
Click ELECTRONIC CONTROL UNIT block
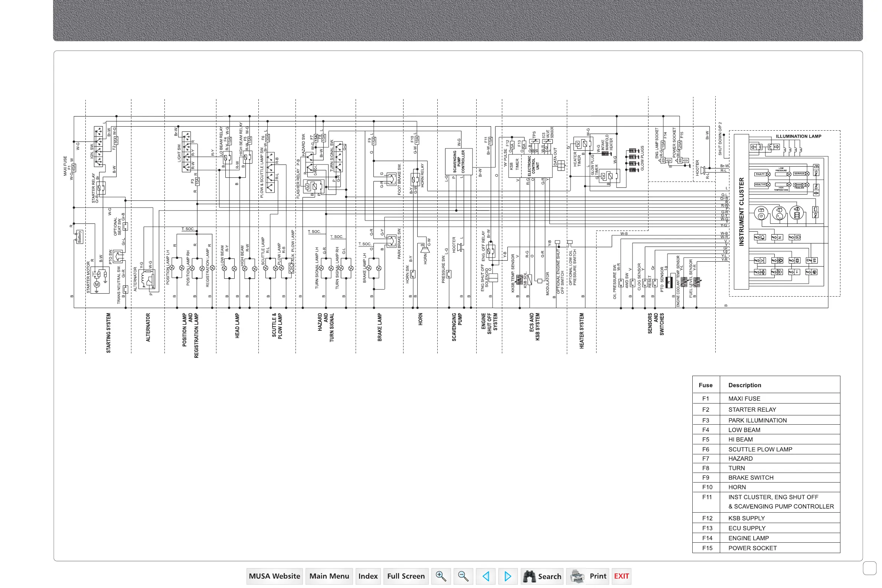[534, 166]
